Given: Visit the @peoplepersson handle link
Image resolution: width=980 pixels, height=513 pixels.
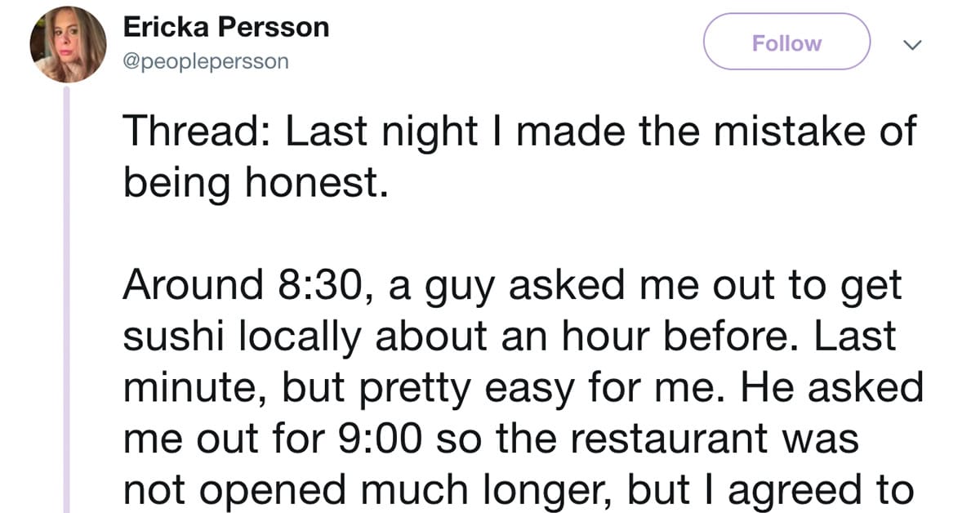Looking at the screenshot, I should [206, 62].
